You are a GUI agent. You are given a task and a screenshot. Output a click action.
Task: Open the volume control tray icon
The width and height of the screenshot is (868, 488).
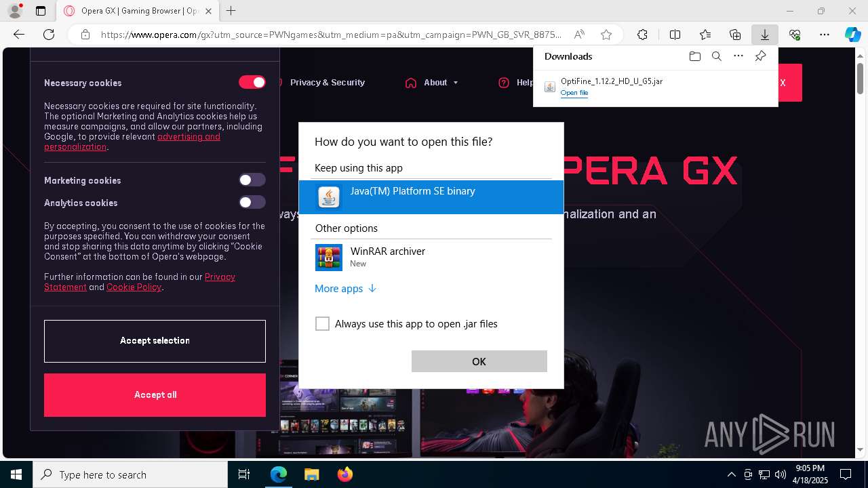click(781, 474)
